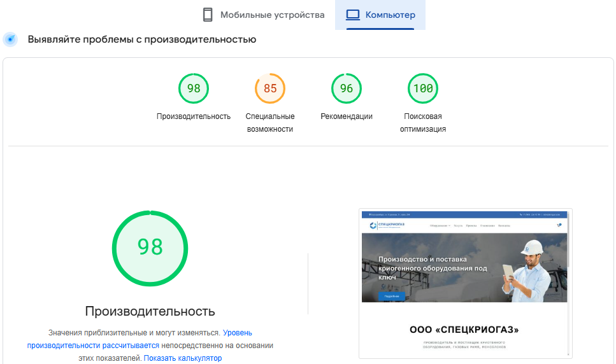616x364 pixels.
Task: Open Производительность score gauge 98
Action: click(194, 88)
